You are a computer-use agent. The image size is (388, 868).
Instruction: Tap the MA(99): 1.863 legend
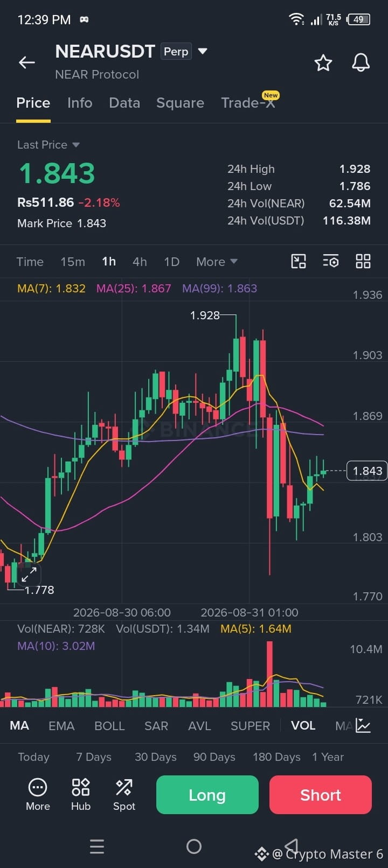pyautogui.click(x=219, y=288)
